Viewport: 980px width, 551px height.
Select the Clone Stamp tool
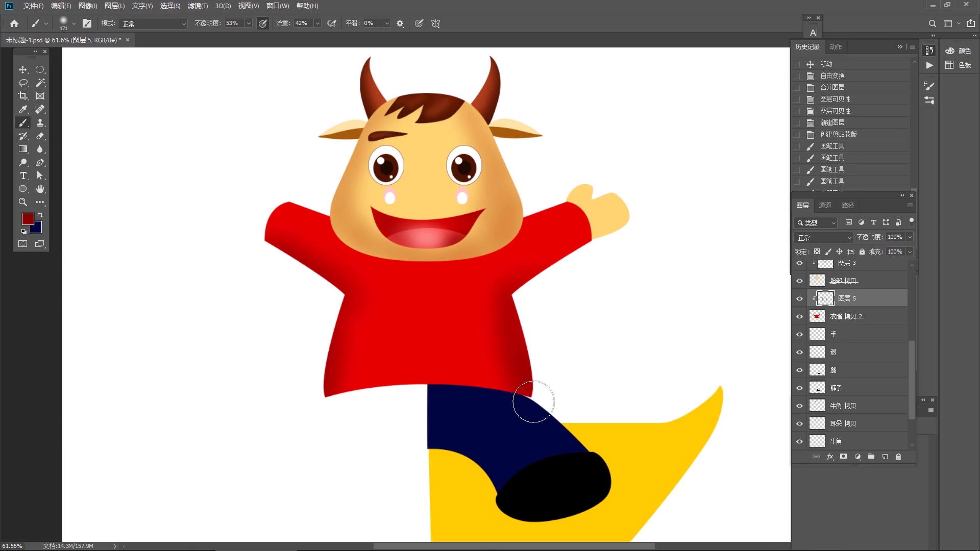pyautogui.click(x=40, y=122)
